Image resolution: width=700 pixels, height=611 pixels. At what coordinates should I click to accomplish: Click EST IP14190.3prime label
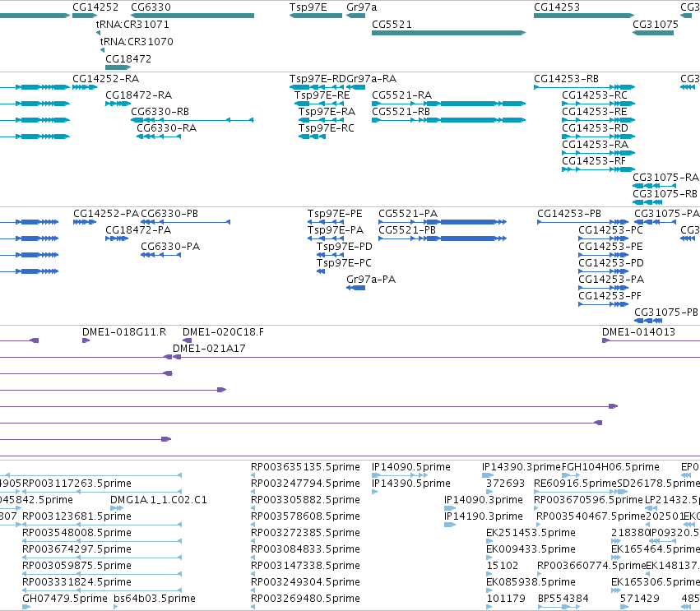click(x=484, y=516)
